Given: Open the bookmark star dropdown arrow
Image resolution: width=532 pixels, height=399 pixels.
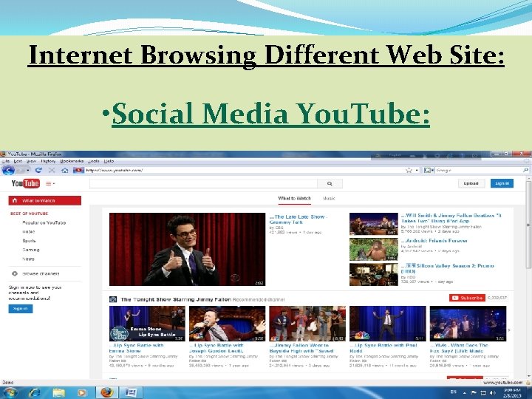Looking at the screenshot, I should pyautogui.click(x=417, y=170).
